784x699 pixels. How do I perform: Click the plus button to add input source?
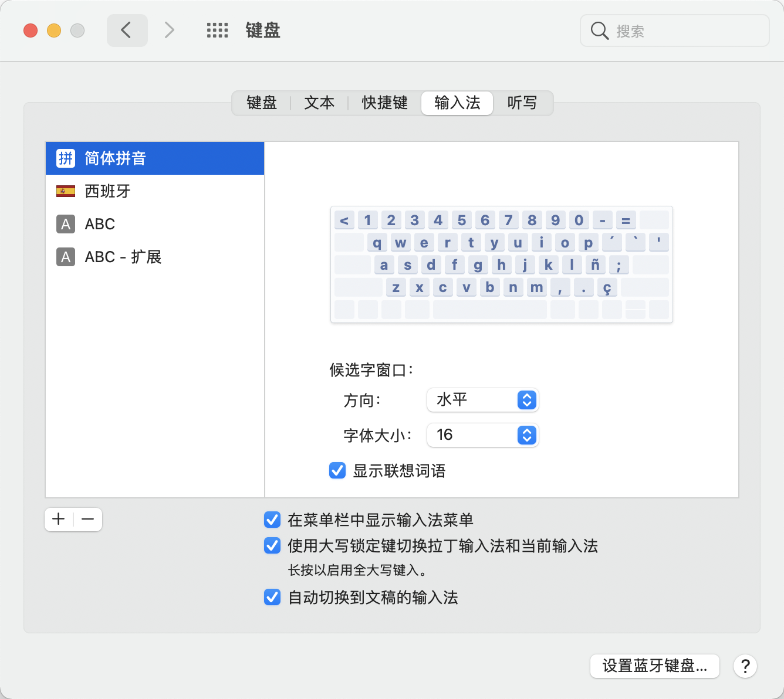pyautogui.click(x=59, y=520)
